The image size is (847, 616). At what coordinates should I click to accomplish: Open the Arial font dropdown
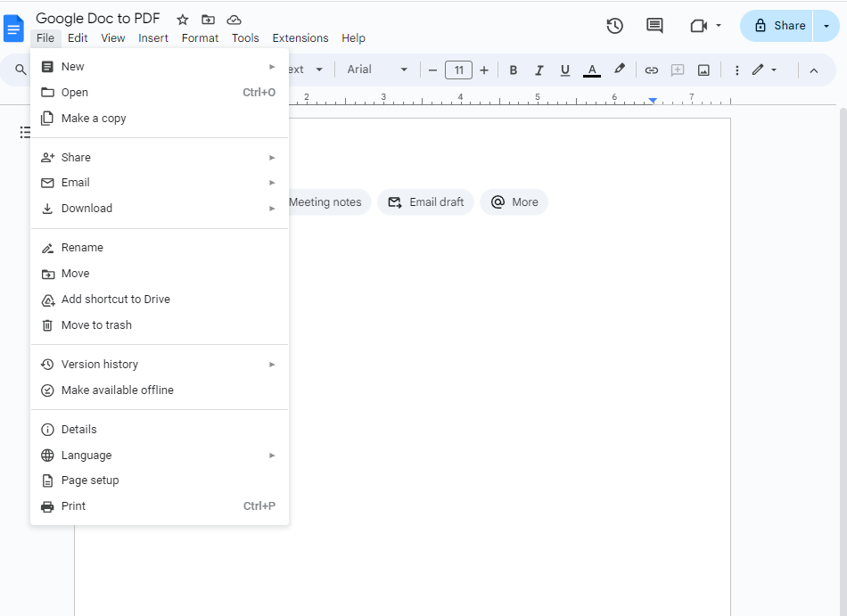pos(376,70)
